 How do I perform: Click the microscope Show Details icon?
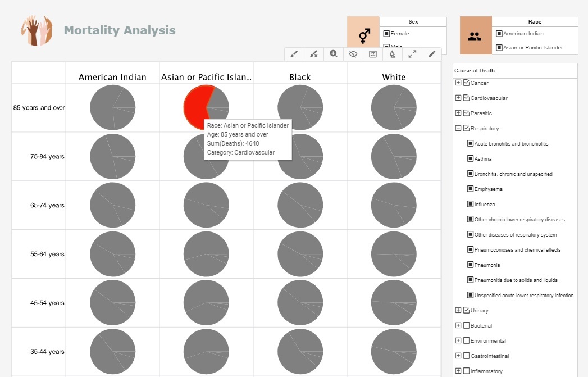[x=392, y=54]
